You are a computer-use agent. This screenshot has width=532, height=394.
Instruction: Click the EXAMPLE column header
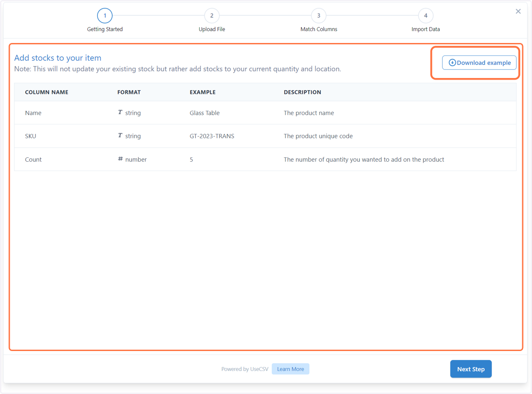pos(203,92)
